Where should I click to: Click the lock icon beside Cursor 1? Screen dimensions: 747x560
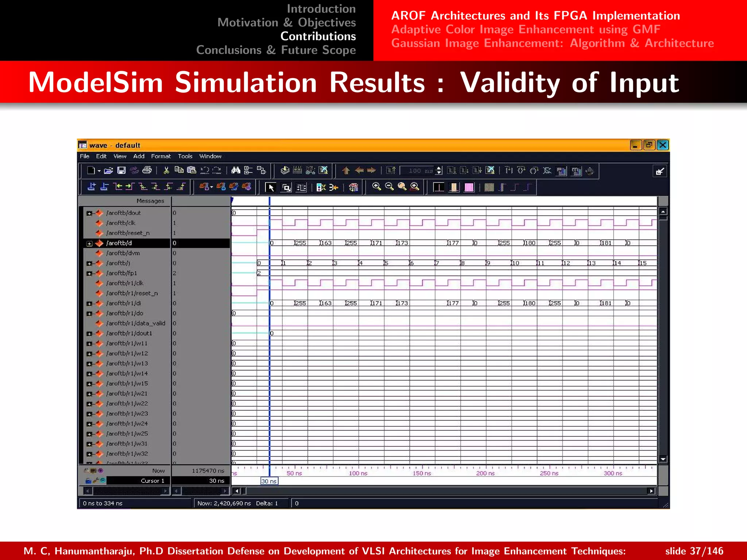click(88, 481)
